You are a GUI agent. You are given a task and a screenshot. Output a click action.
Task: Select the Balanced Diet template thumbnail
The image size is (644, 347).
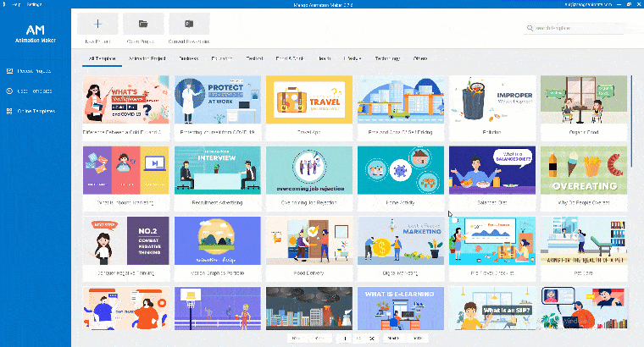pos(491,170)
